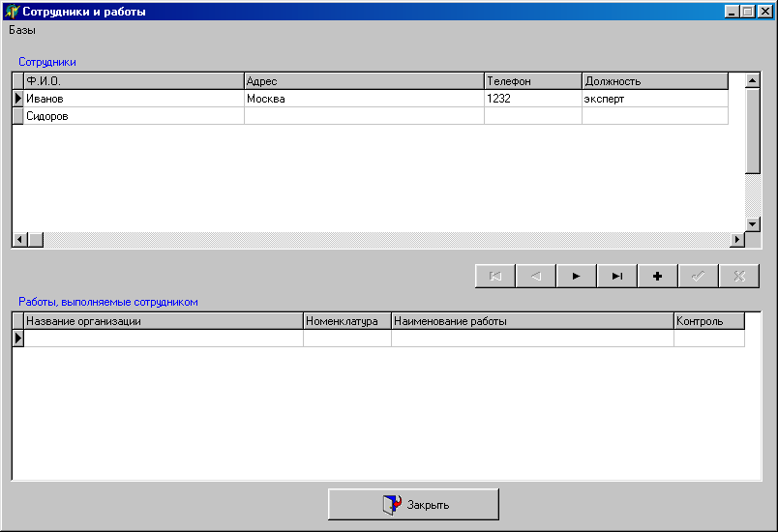
Task: Select the Иванов employee cell
Action: coord(134,99)
